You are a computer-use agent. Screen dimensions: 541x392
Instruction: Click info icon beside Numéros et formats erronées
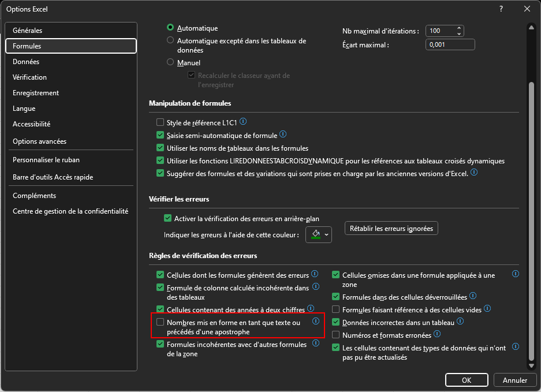coord(437,334)
